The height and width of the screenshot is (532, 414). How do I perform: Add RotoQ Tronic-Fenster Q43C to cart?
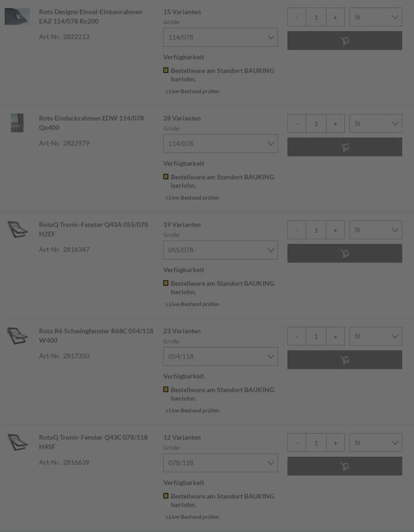344,466
